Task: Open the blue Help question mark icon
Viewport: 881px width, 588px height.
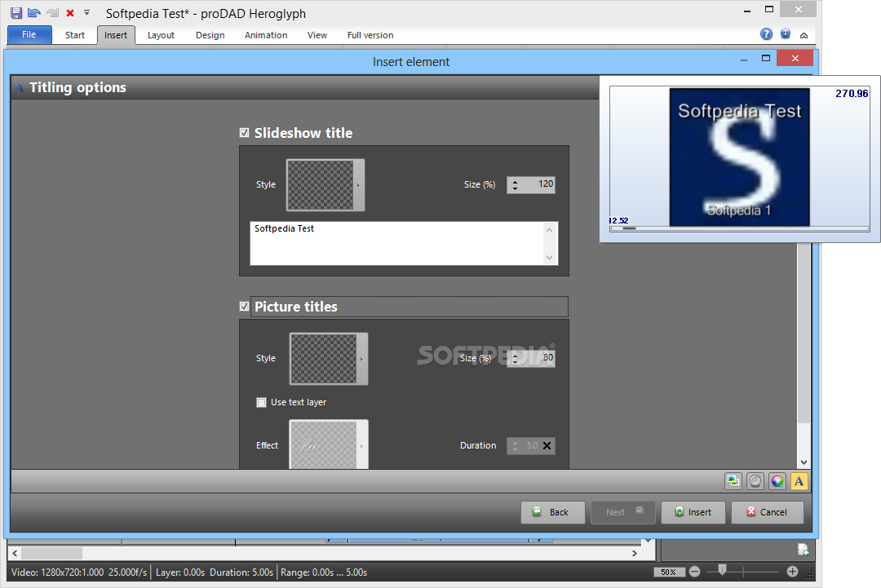Action: (766, 33)
